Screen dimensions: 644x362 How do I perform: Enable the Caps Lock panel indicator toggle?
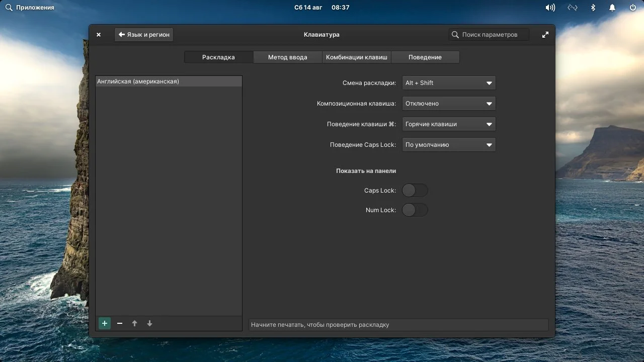[x=415, y=190]
